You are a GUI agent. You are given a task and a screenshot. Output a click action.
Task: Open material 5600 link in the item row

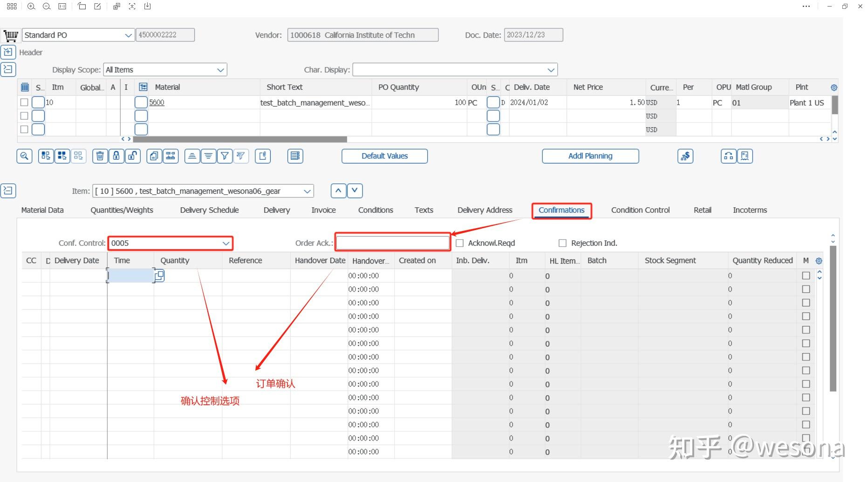point(157,102)
